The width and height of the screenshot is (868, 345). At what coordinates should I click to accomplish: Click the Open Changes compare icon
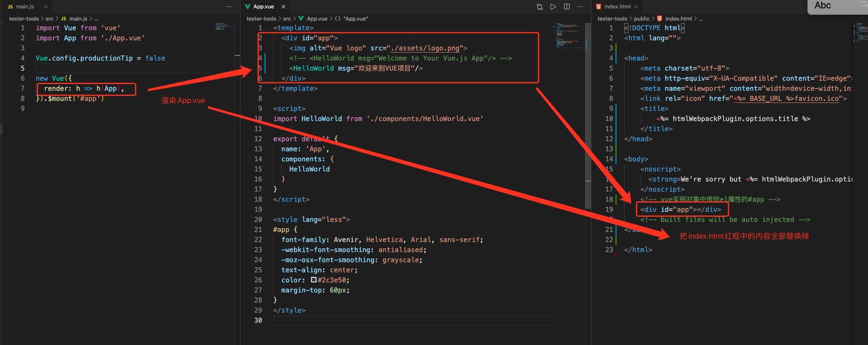540,7
